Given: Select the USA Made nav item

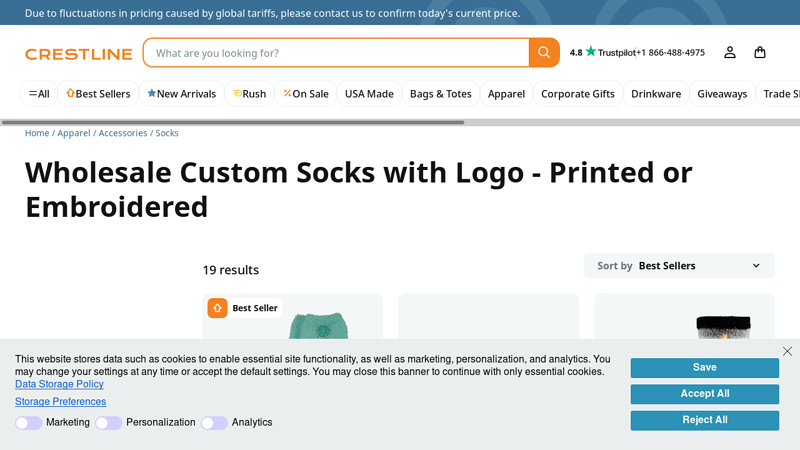Looking at the screenshot, I should [x=369, y=94].
